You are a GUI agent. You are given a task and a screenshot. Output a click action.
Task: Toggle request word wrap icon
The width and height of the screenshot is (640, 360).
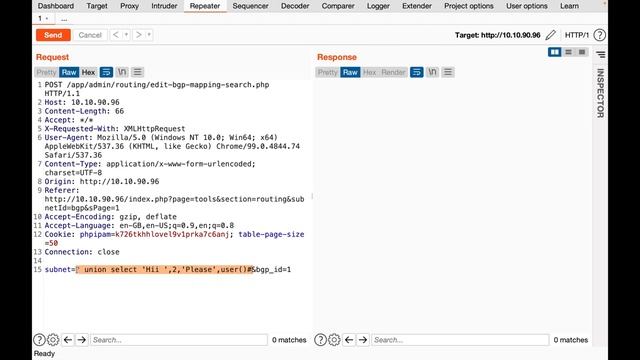pyautogui.click(x=106, y=72)
